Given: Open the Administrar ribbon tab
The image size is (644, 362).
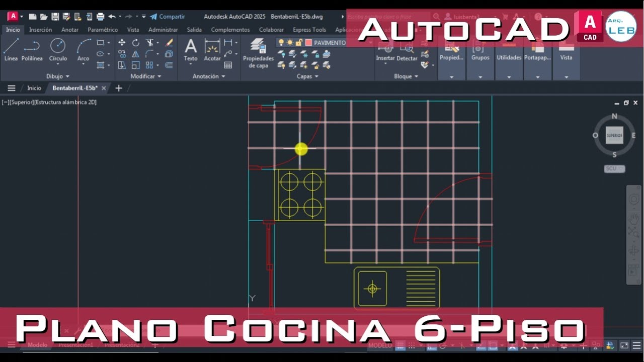Looking at the screenshot, I should coord(163,30).
